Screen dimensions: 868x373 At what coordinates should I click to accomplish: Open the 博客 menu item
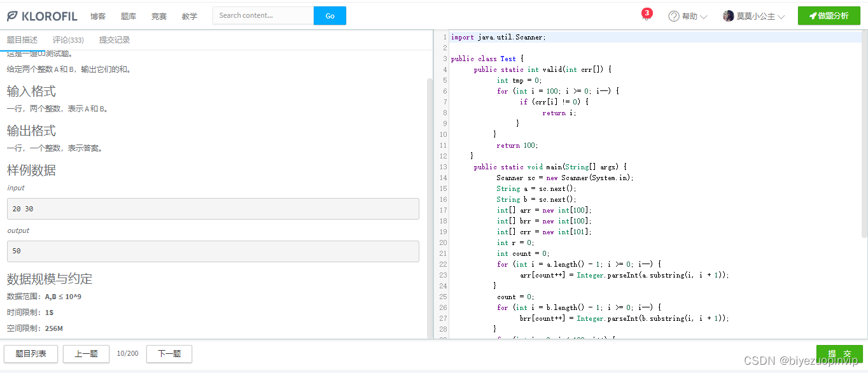click(98, 17)
